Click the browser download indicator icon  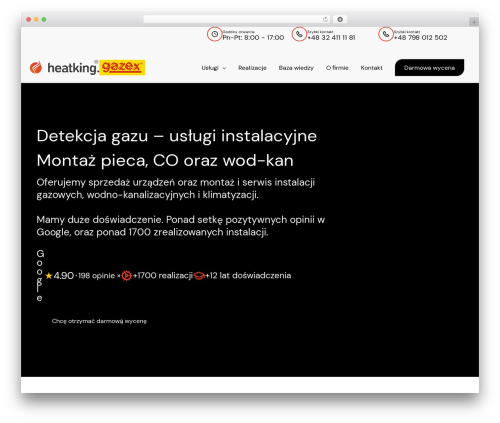pos(340,20)
